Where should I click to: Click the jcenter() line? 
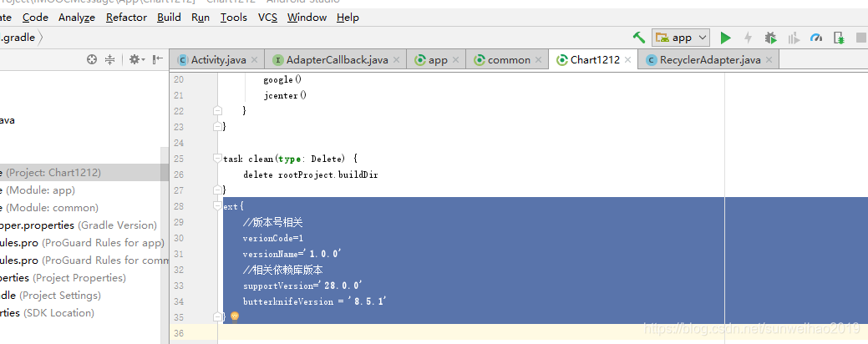(x=285, y=96)
